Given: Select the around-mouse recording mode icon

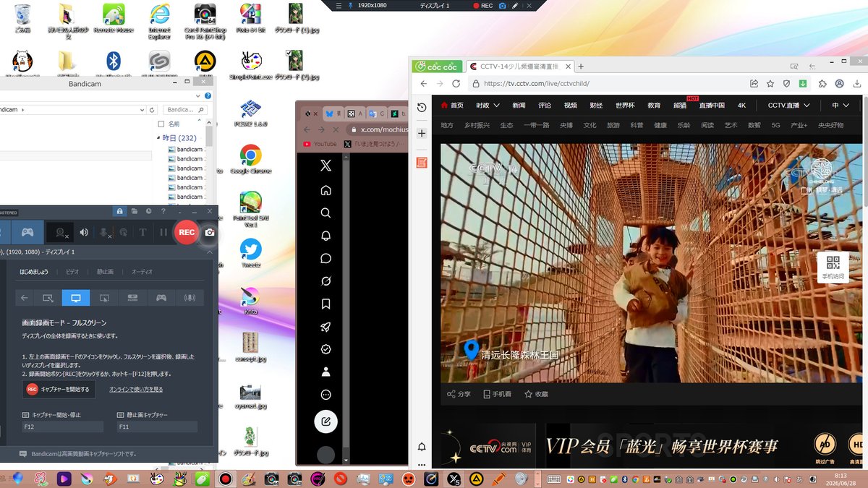Looking at the screenshot, I should pyautogui.click(x=104, y=297).
